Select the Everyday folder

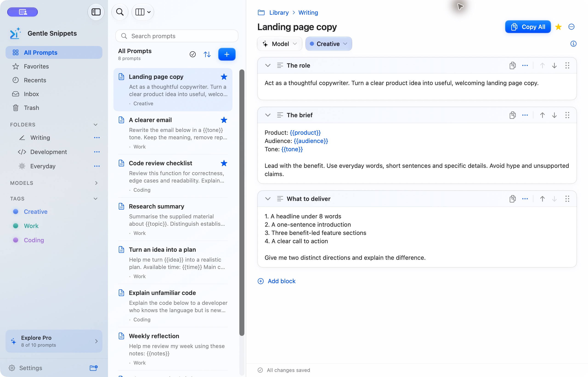click(43, 166)
